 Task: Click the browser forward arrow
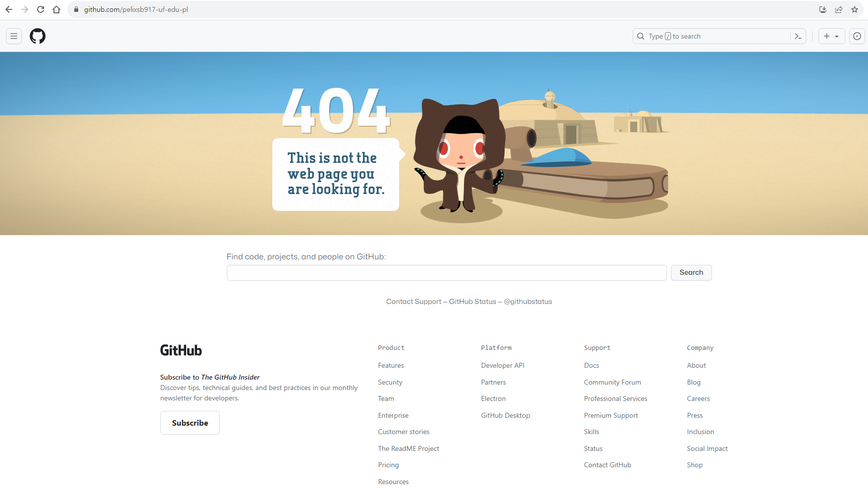25,9
